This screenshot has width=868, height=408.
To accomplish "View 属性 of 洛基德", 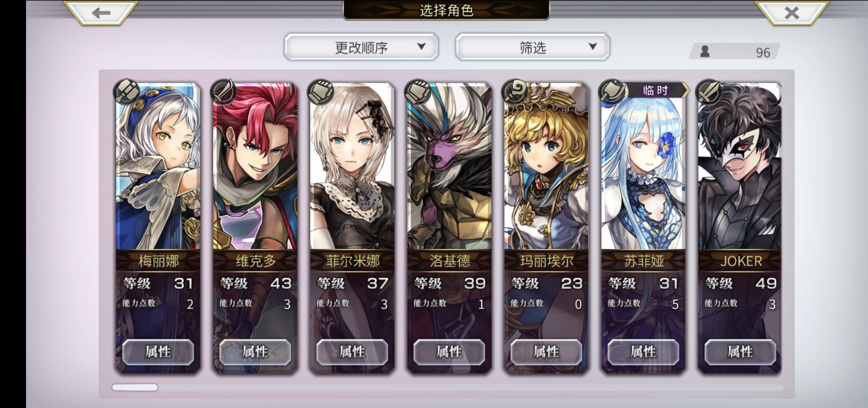I will pos(449,352).
